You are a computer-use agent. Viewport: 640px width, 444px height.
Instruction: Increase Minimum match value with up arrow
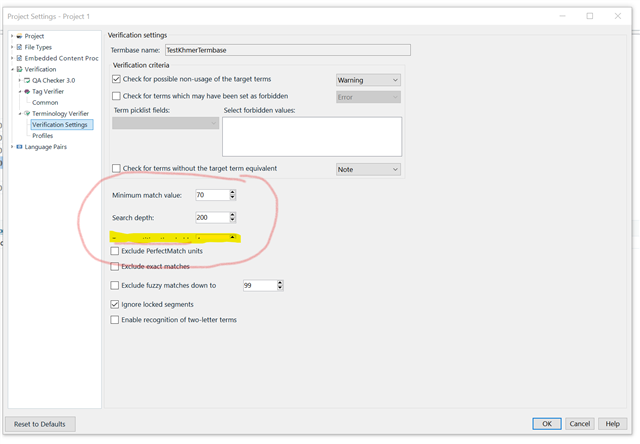click(233, 192)
